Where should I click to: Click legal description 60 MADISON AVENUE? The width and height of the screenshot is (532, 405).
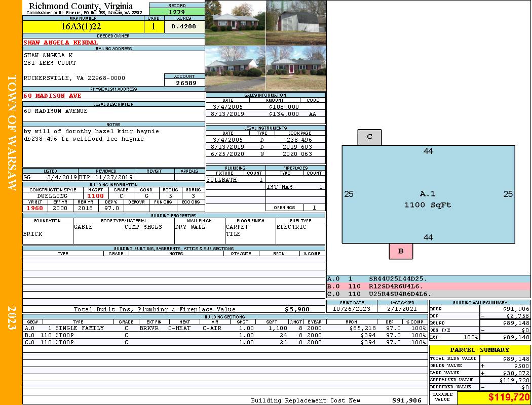56,111
